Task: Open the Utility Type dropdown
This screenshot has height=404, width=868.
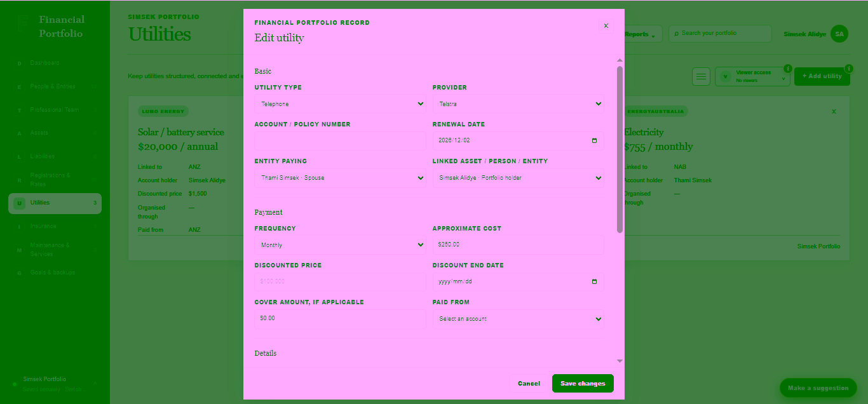Action: click(x=340, y=104)
